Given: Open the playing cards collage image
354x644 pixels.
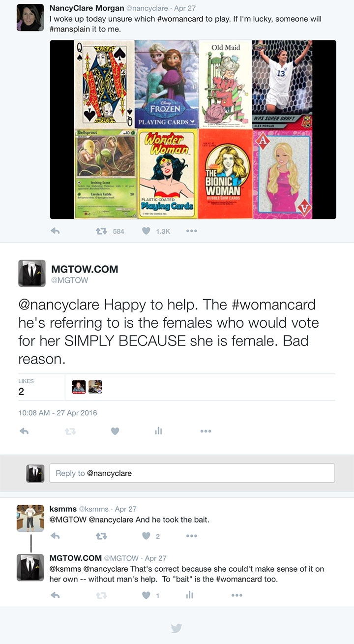Looking at the screenshot, I should click(193, 129).
